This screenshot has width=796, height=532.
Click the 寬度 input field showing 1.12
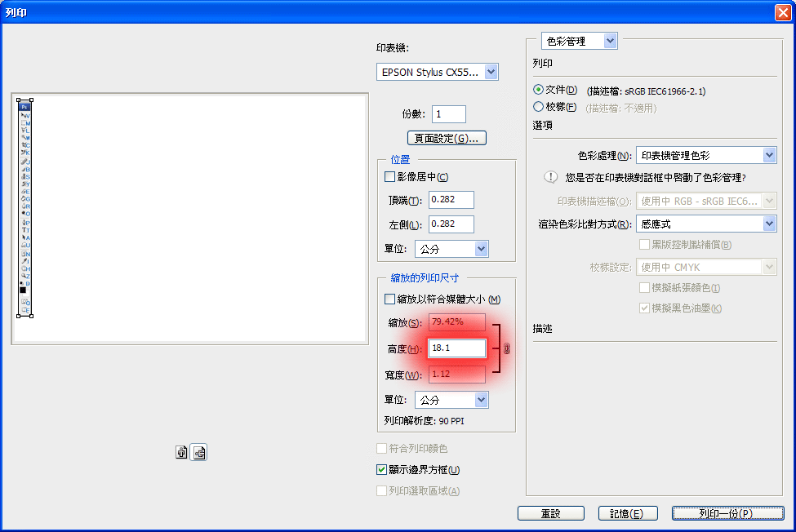[457, 375]
